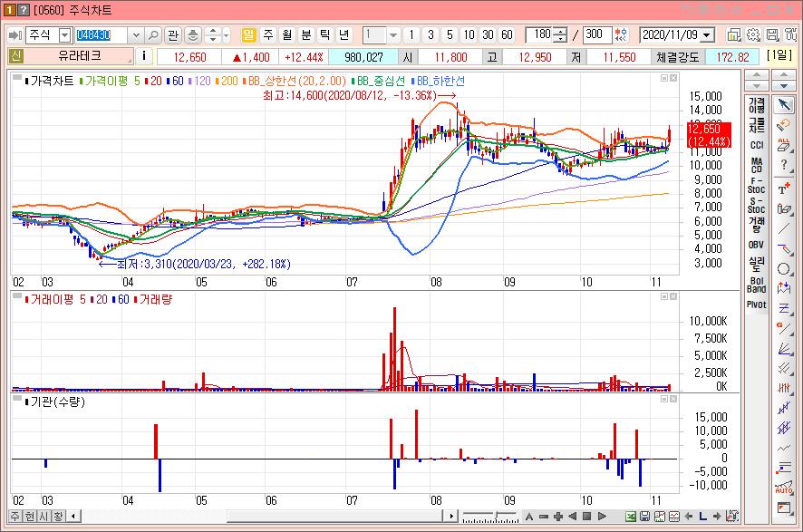Select the arrow pointer drawing tool
The height and width of the screenshot is (532, 803).
coord(784,104)
